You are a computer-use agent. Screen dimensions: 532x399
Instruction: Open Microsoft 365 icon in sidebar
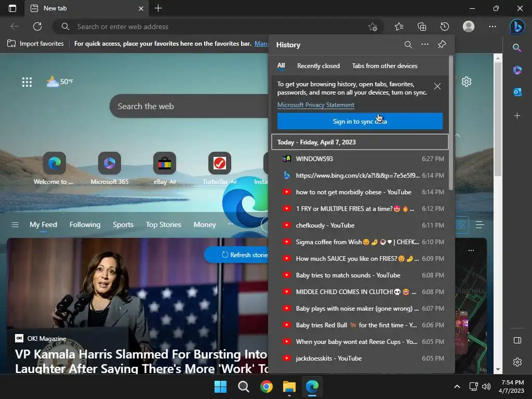(517, 70)
